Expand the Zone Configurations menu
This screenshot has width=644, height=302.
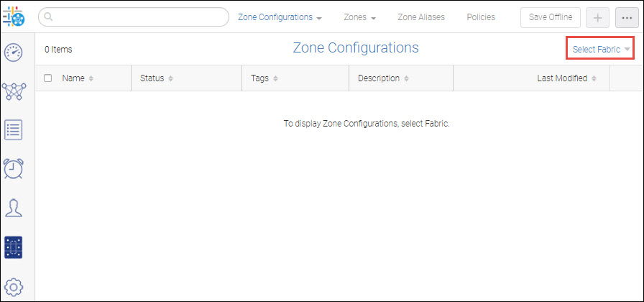280,17
